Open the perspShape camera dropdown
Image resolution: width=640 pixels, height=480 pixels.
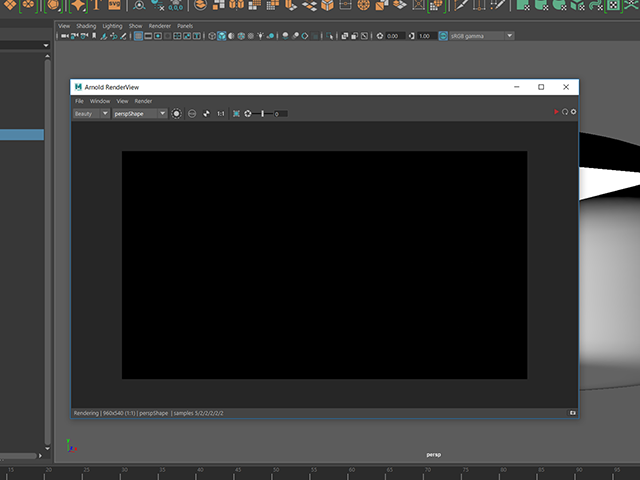[140, 113]
